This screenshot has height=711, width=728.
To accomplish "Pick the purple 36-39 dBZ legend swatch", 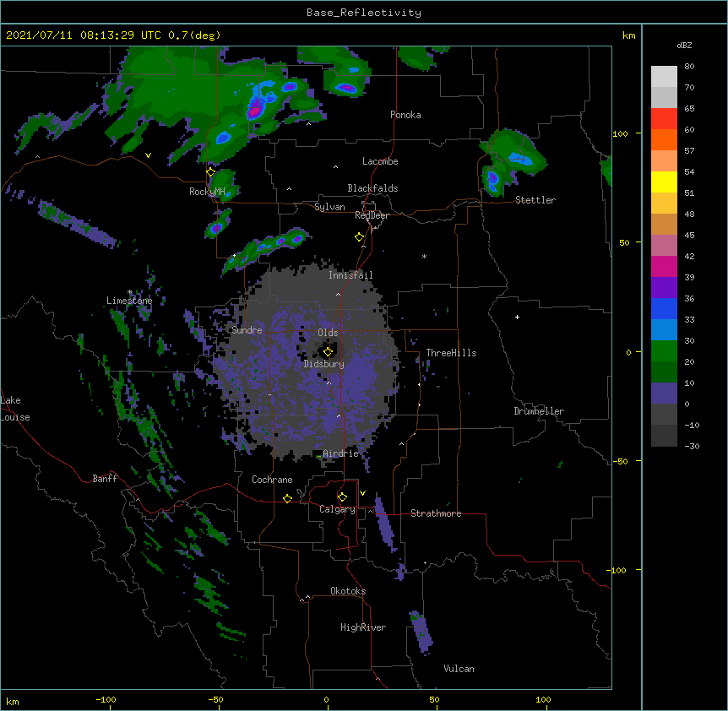I will tap(664, 288).
